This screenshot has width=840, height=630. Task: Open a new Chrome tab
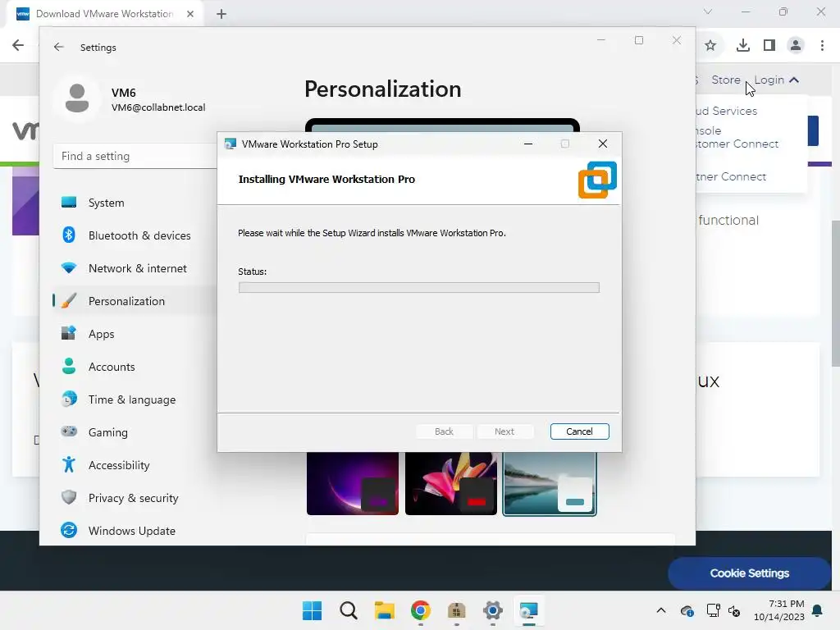(221, 14)
